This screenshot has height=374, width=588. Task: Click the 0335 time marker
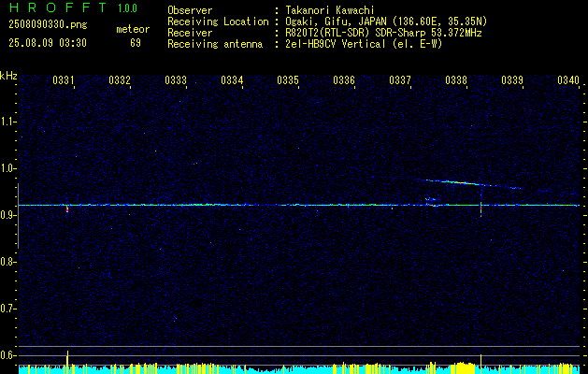click(x=288, y=79)
